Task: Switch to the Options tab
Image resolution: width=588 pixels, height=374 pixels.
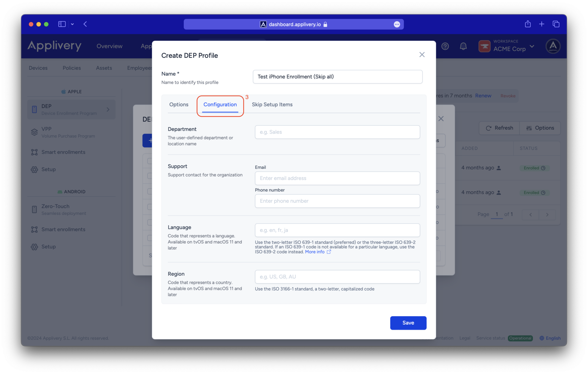Action: point(179,105)
